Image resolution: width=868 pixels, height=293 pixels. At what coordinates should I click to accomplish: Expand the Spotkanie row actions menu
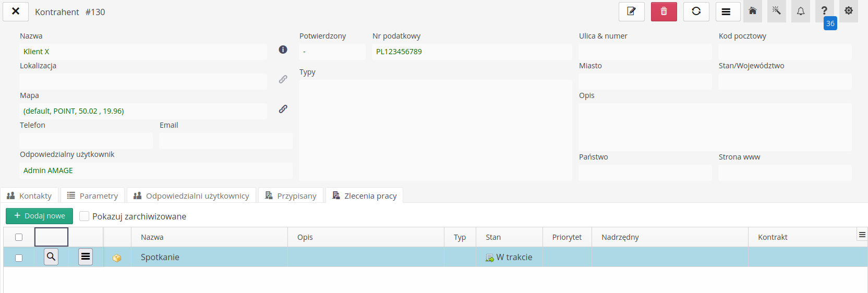tap(86, 257)
